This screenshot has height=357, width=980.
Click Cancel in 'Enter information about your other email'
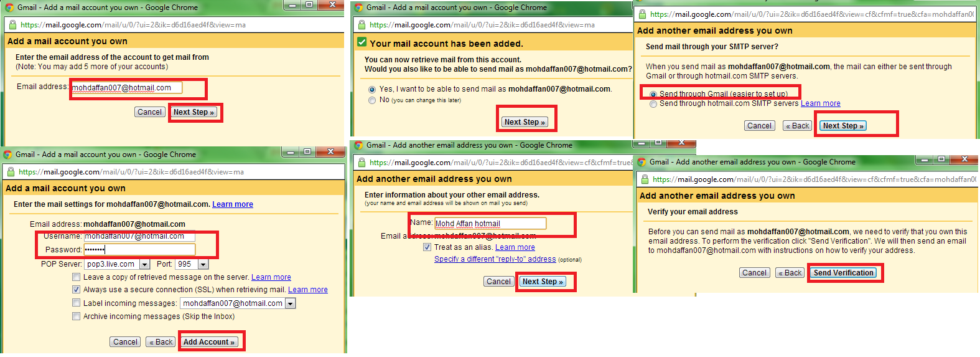coord(498,282)
